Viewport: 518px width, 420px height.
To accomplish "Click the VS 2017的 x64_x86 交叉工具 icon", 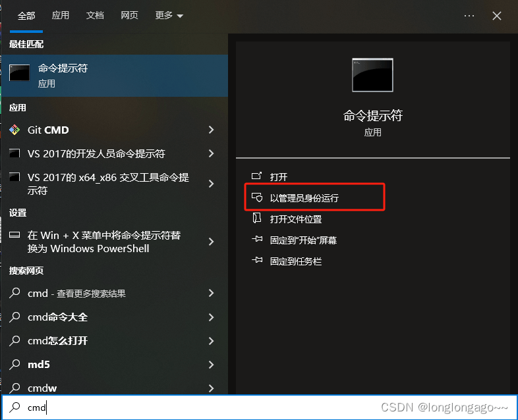I will pos(14,177).
